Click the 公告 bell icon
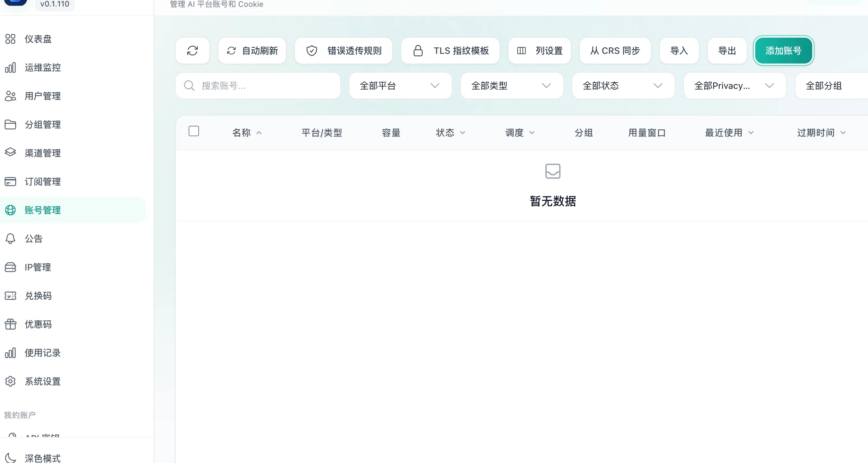This screenshot has width=868, height=463. tap(10, 239)
